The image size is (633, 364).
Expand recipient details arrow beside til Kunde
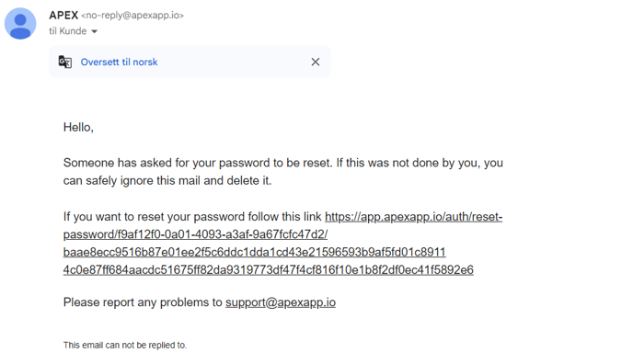click(95, 31)
